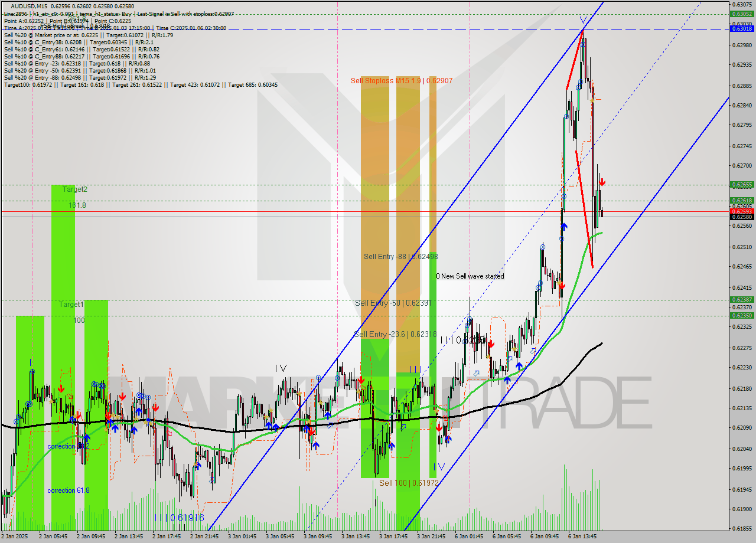The height and width of the screenshot is (543, 756).
Task: Click the 0.62885 price axis value
Action: click(741, 86)
